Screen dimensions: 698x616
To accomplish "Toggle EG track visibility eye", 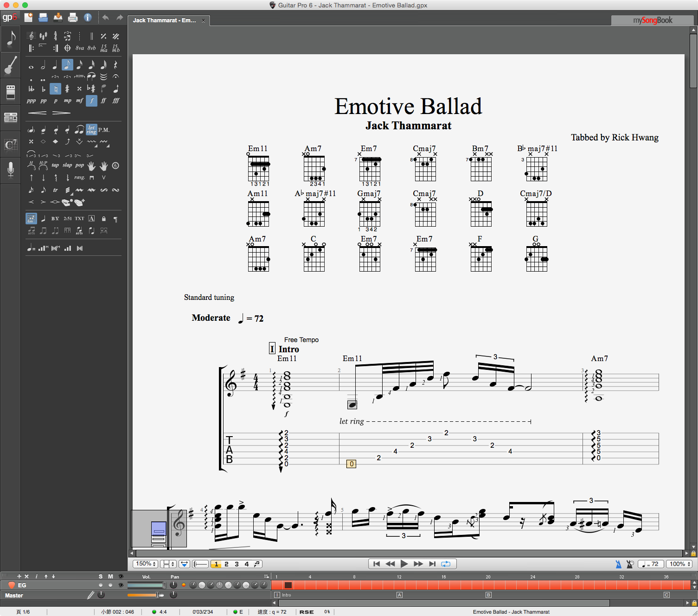I will click(x=121, y=585).
